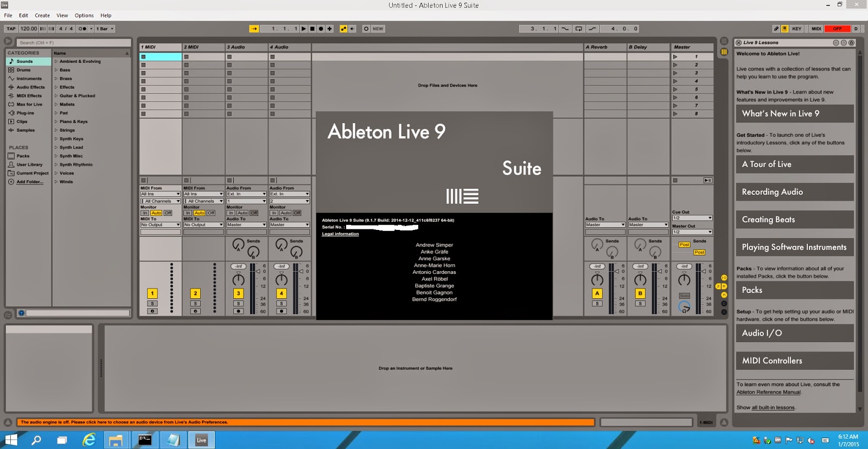
Task: Launch Master scene 1
Action: pyautogui.click(x=675, y=56)
